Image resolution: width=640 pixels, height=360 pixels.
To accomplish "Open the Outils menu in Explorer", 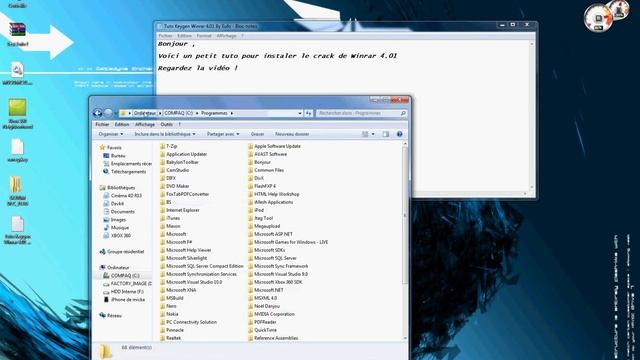I will [x=167, y=124].
